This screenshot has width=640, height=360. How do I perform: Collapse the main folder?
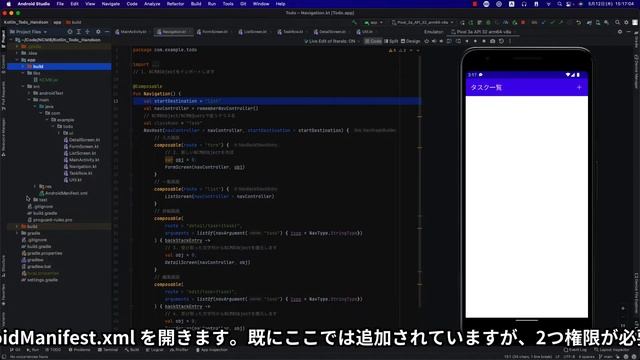point(29,100)
